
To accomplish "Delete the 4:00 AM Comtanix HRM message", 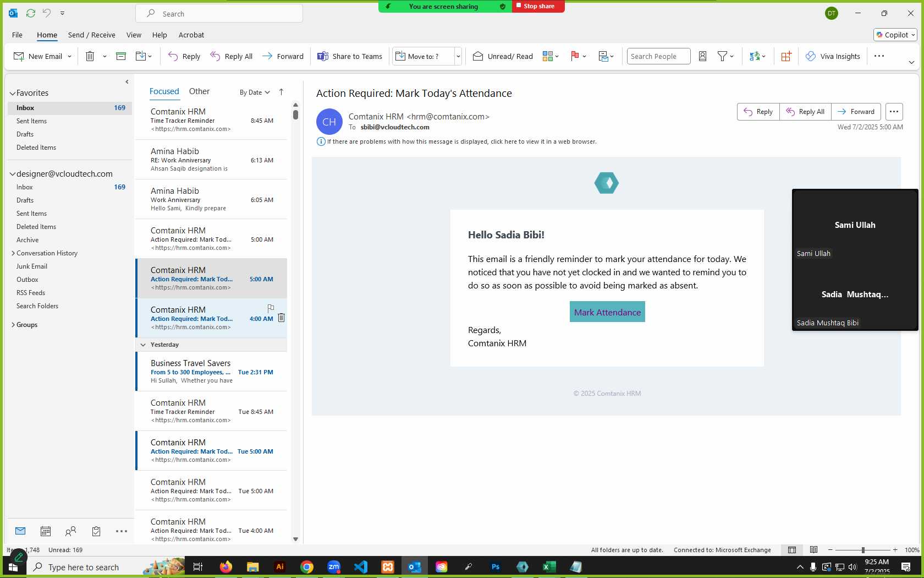I will pyautogui.click(x=281, y=318).
